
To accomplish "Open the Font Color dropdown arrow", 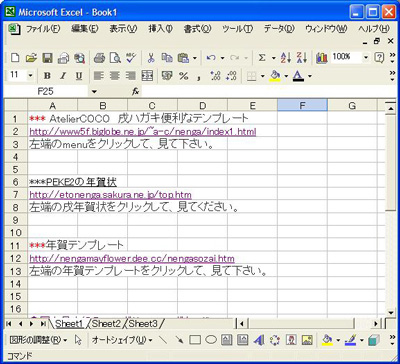I will pyautogui.click(x=310, y=76).
